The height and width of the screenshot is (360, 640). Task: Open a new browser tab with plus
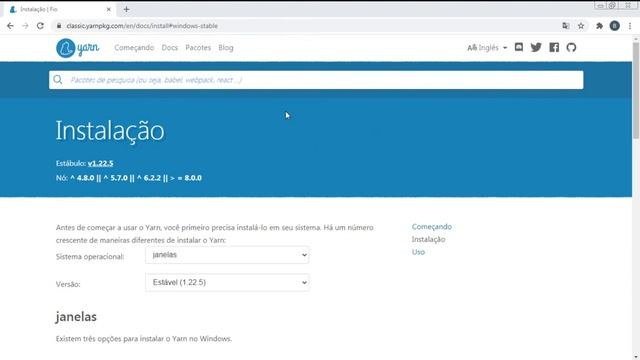(x=126, y=9)
